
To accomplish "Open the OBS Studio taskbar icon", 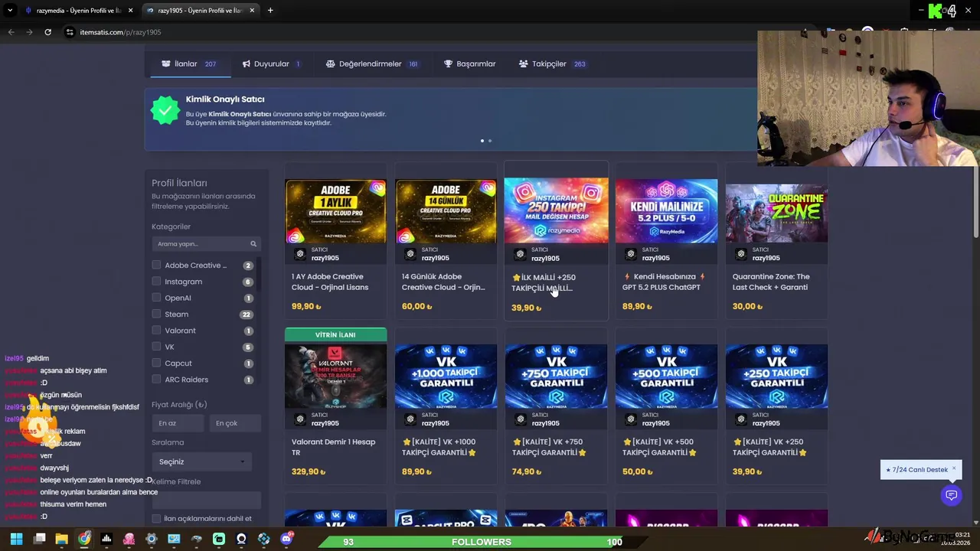I will point(241,539).
